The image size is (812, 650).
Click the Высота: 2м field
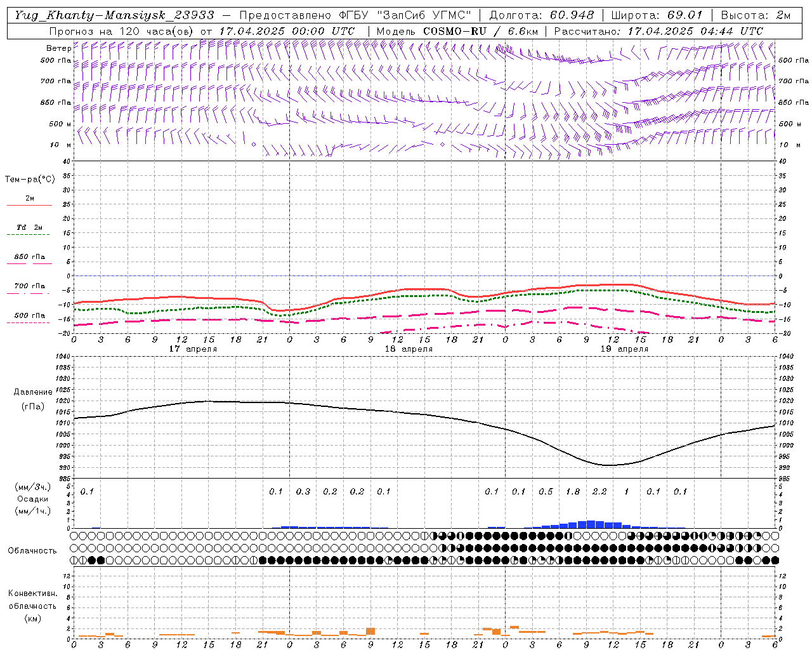tap(755, 15)
